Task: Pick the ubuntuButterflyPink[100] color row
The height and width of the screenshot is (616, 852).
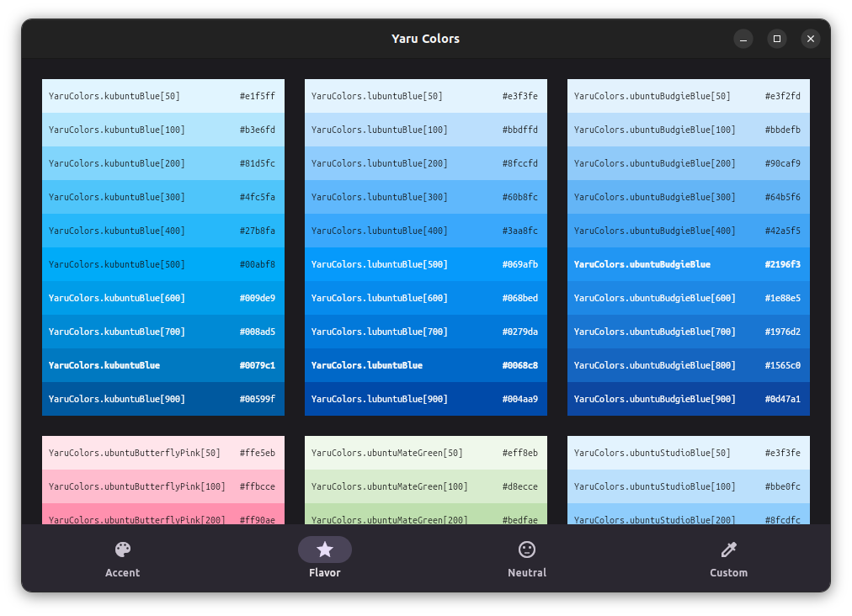Action: pyautogui.click(x=163, y=486)
